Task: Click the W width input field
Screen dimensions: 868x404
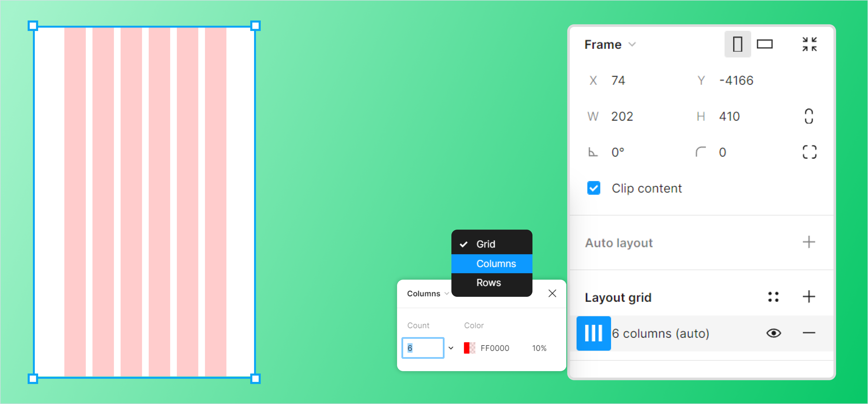Action: point(637,117)
